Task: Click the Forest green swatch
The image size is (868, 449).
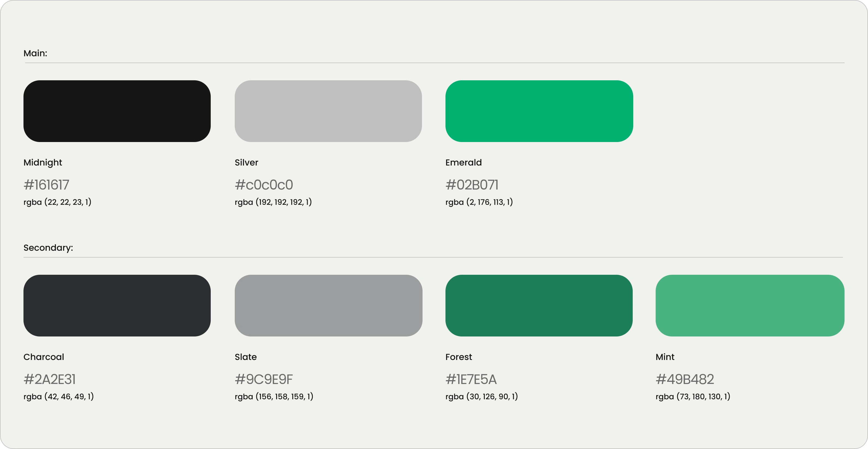Action: pyautogui.click(x=539, y=305)
